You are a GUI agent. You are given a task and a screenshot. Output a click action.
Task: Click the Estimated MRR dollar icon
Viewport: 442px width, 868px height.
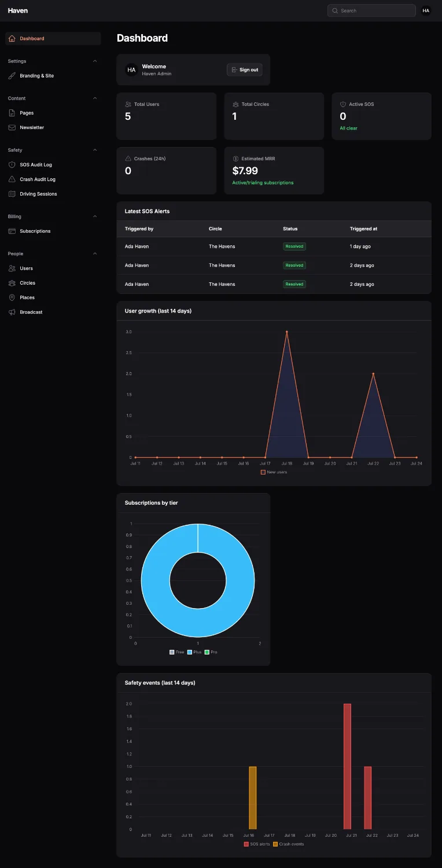235,159
